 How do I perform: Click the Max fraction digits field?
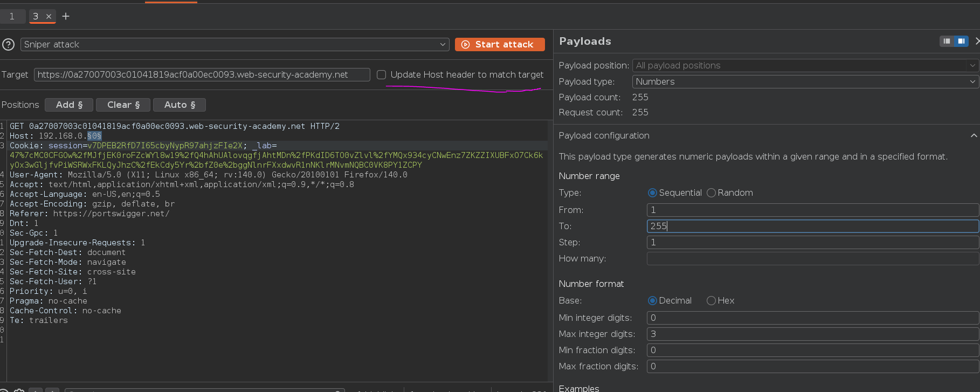[813, 366]
